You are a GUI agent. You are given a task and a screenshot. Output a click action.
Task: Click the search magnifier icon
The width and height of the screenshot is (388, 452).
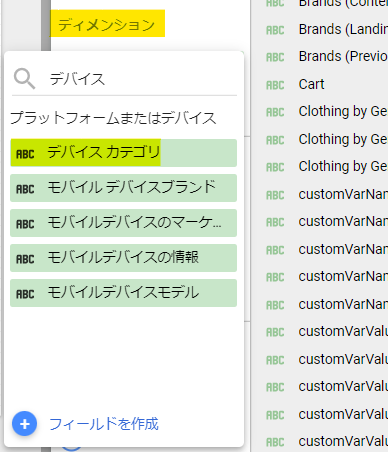24,79
